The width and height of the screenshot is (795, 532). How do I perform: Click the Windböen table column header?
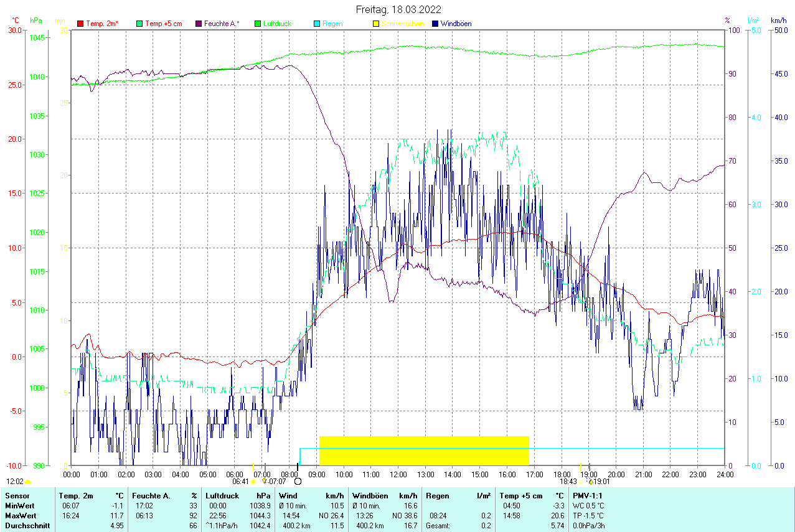click(x=370, y=496)
